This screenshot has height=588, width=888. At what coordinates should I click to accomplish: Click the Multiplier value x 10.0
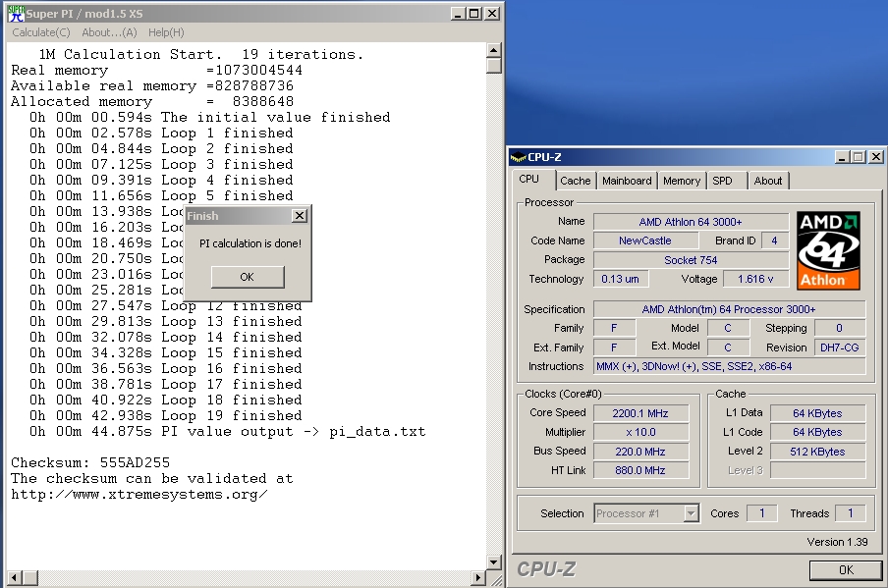click(x=640, y=432)
